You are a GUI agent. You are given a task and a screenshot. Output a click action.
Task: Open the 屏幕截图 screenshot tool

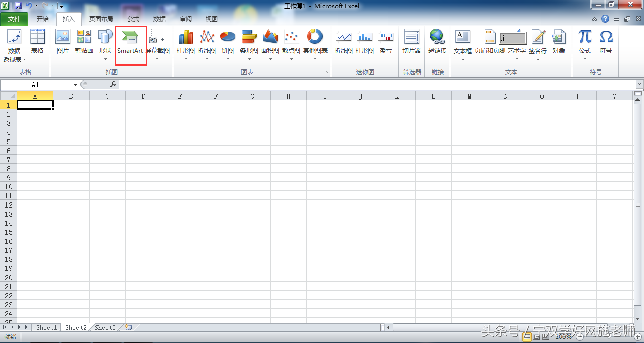(x=157, y=45)
